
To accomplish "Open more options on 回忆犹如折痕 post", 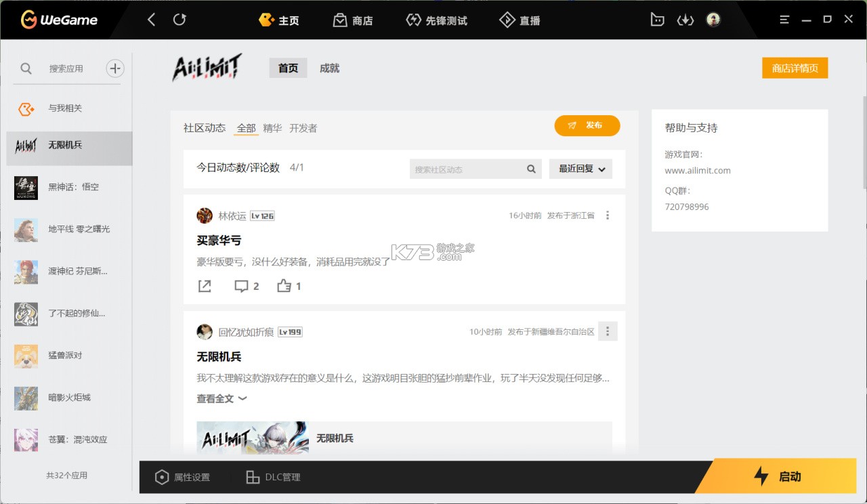I will (608, 331).
